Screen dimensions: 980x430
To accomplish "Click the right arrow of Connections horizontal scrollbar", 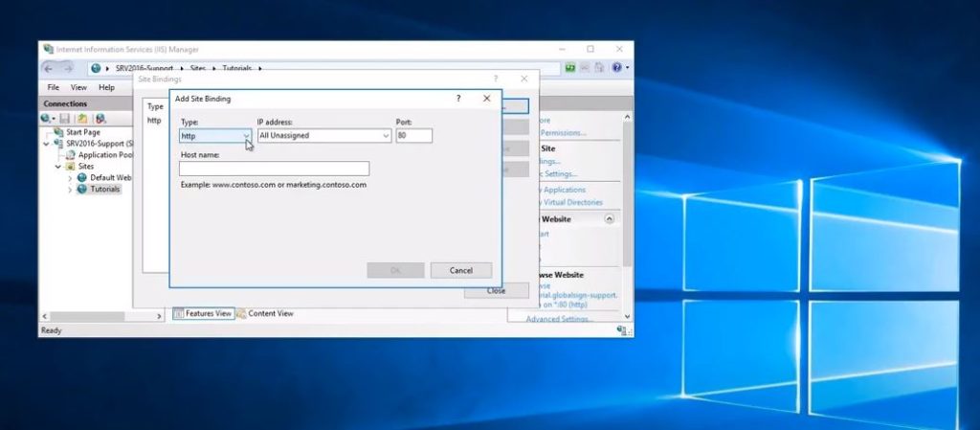I will [x=159, y=317].
